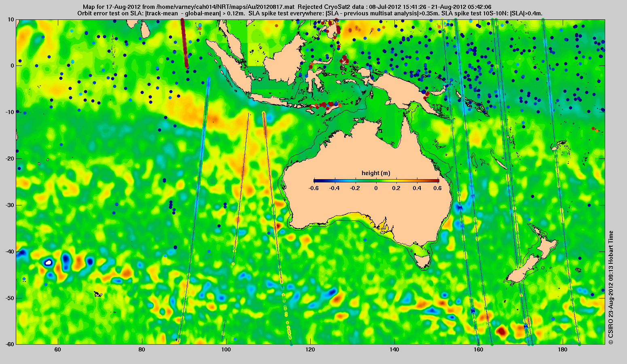Click the 'height (m)' colorbar title
Image resolution: width=627 pixels, height=364 pixels.
[x=376, y=173]
